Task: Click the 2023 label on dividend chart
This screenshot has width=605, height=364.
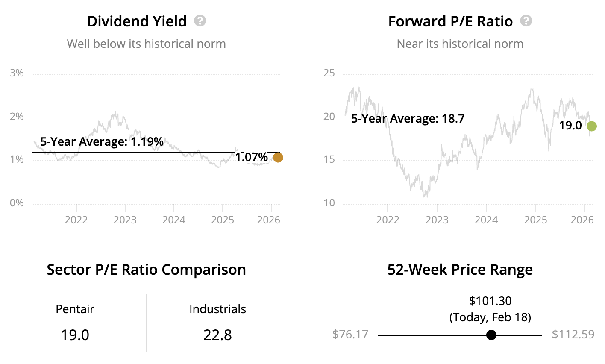Action: [x=125, y=220]
